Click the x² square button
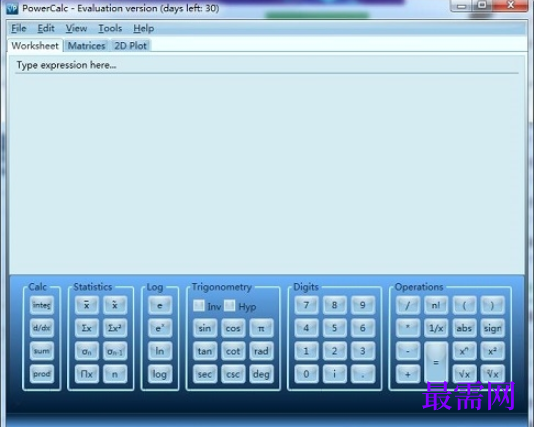The height and width of the screenshot is (427, 534). pyautogui.click(x=492, y=351)
